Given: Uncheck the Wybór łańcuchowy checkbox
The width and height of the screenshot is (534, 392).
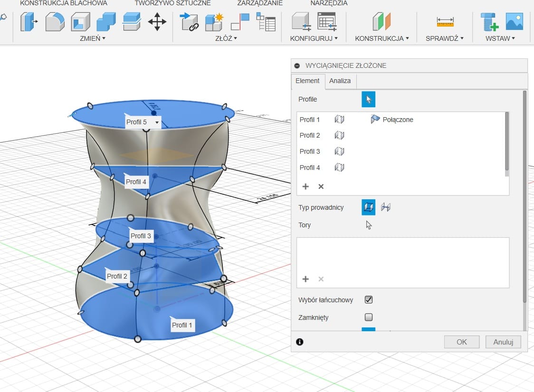Looking at the screenshot, I should click(368, 300).
